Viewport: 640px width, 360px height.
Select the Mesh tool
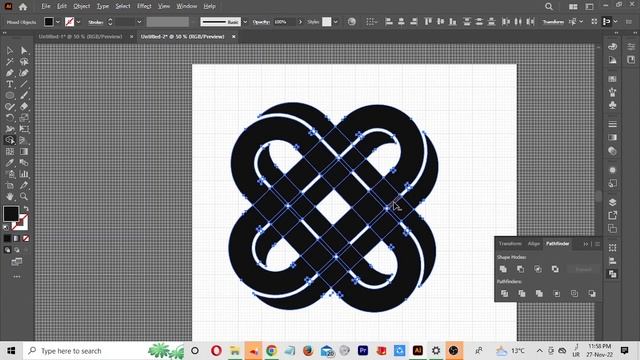point(10,151)
